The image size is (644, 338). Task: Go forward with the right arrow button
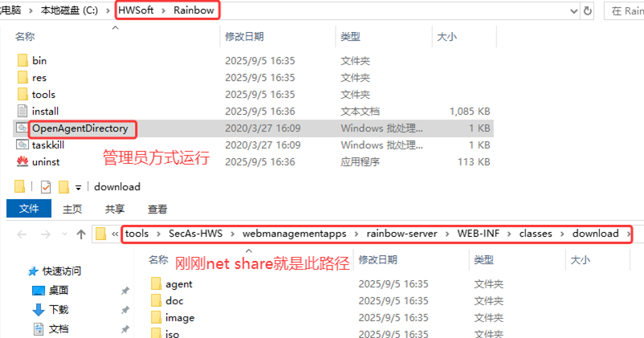click(46, 234)
